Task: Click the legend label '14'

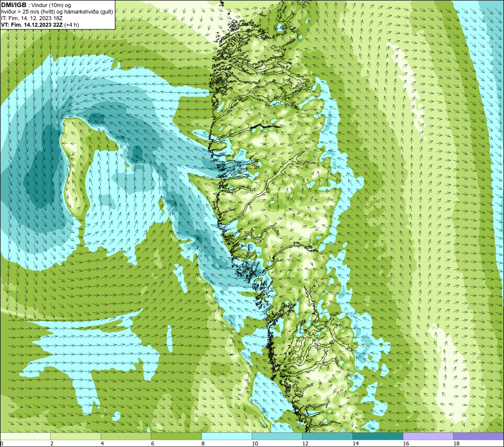Action: point(355,444)
